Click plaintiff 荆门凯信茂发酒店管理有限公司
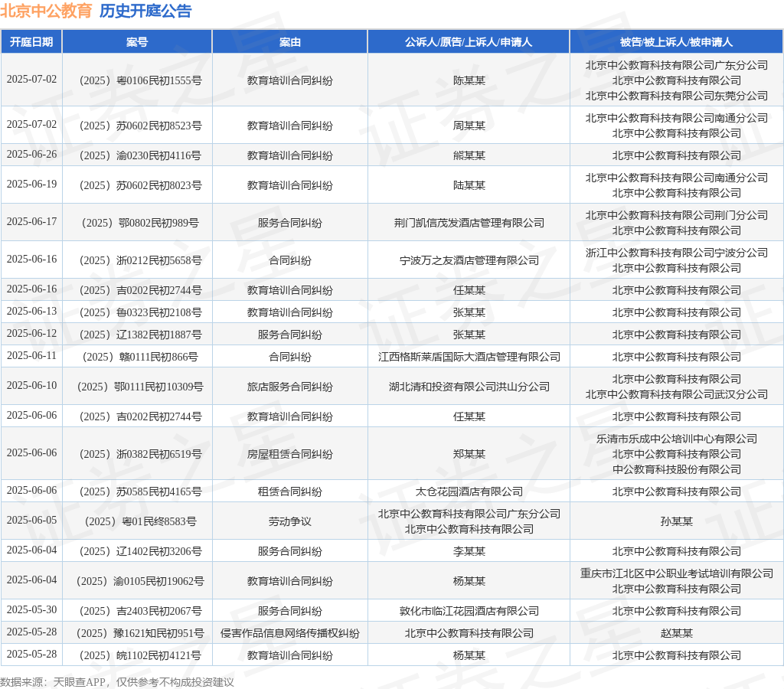This screenshot has height=689, width=784. (469, 223)
